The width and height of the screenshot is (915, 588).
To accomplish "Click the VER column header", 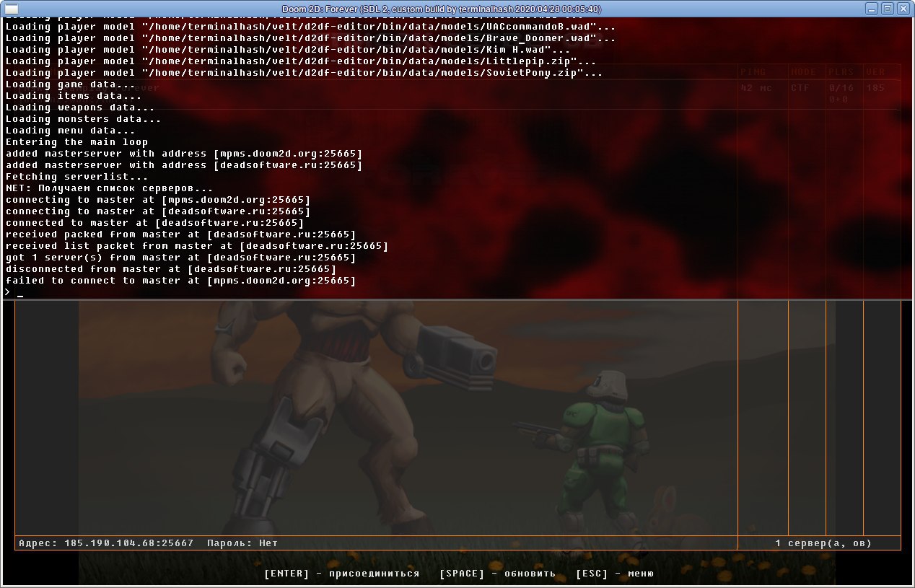I will (875, 72).
